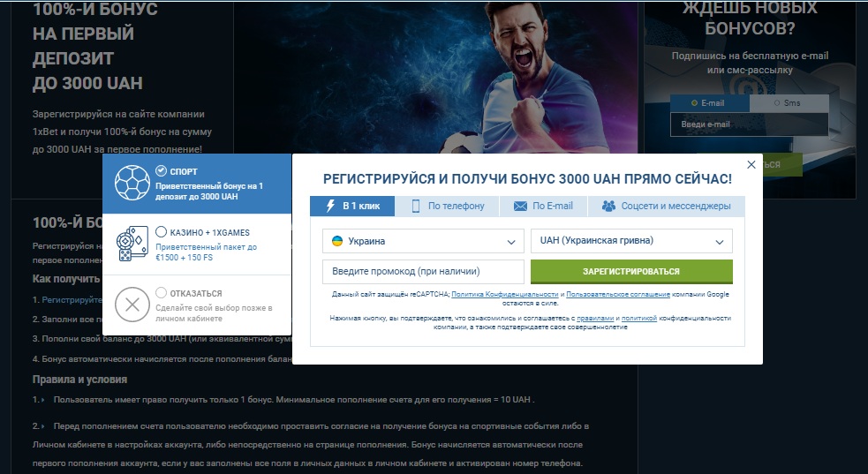Switch to the По E-mail tab
Screen dimensions: 868x474
click(544, 206)
